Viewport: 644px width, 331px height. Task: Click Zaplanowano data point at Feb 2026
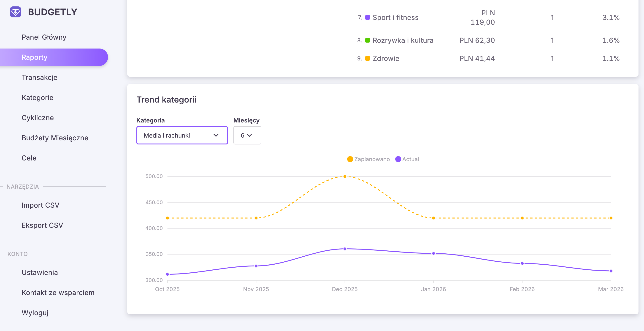[522, 218]
